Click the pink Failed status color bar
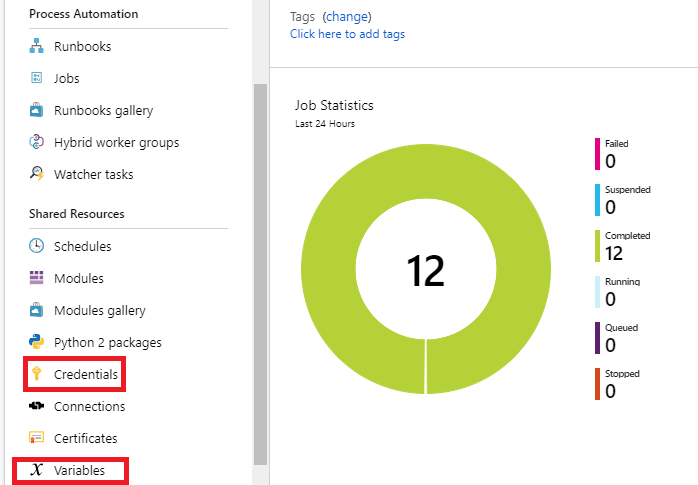The image size is (698, 485). coord(598,154)
